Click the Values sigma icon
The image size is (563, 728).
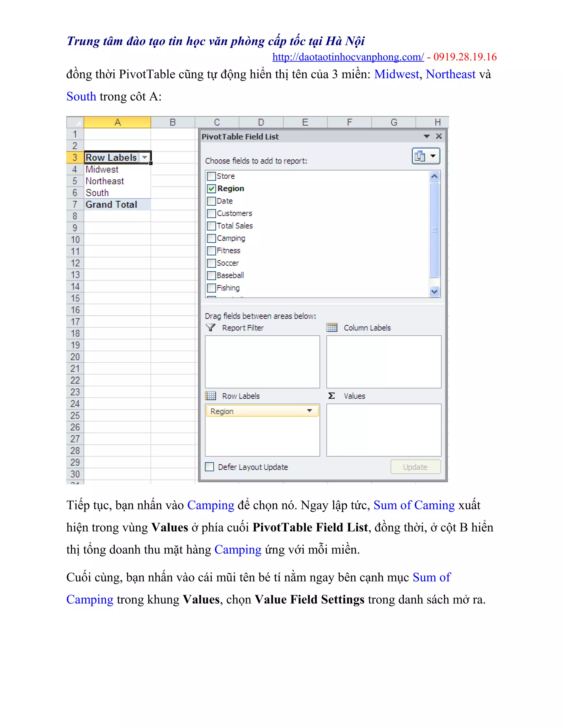coord(331,396)
